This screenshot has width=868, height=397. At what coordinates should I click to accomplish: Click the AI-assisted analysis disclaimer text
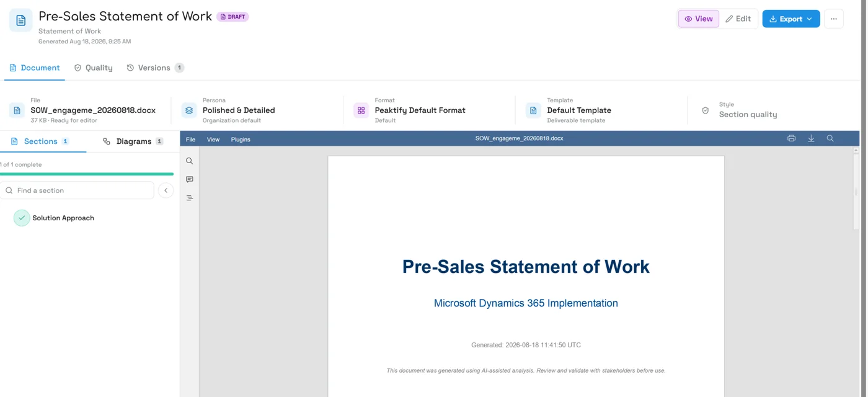tap(526, 371)
